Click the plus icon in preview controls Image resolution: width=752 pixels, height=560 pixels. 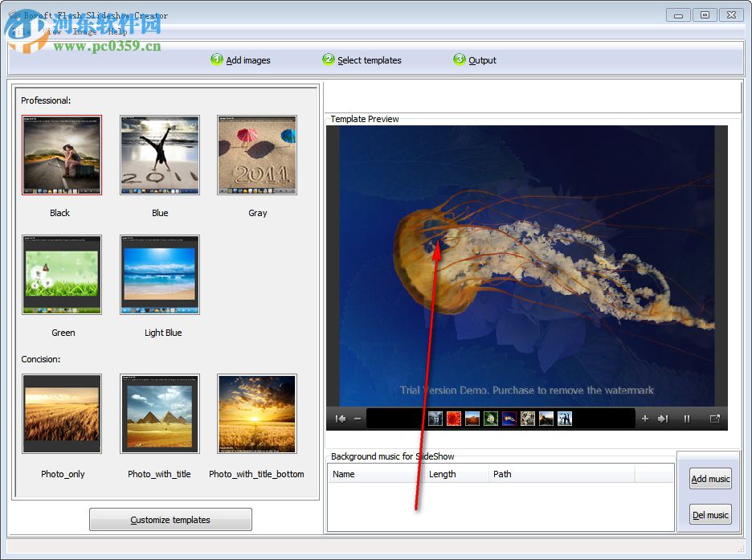(647, 418)
